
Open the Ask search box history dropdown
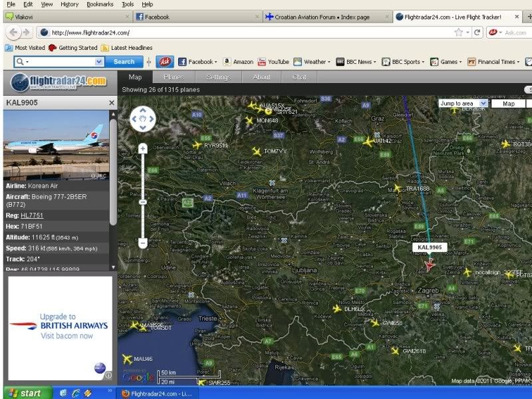click(98, 62)
